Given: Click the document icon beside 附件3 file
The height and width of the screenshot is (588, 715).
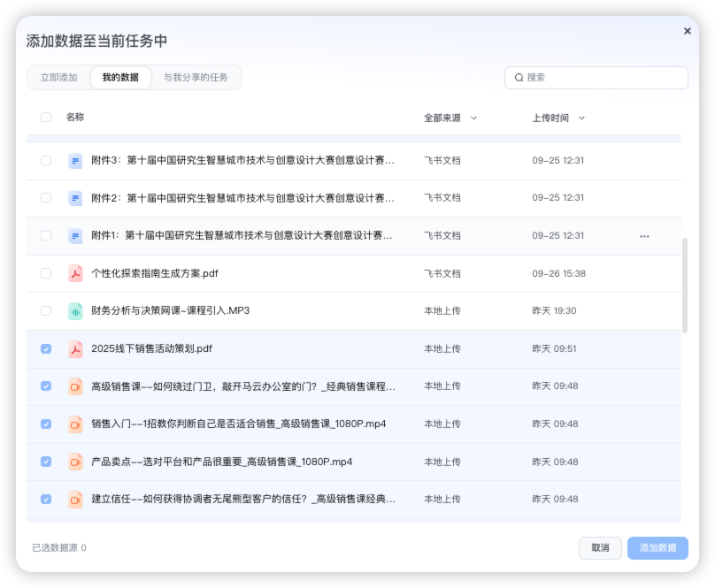Looking at the screenshot, I should pos(75,161).
